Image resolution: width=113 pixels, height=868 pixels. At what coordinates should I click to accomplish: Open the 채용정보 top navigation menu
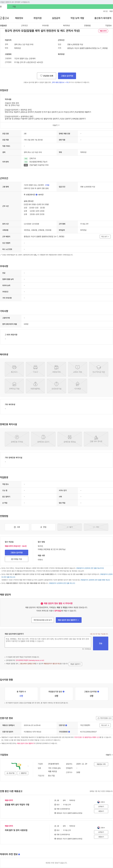tap(19, 18)
